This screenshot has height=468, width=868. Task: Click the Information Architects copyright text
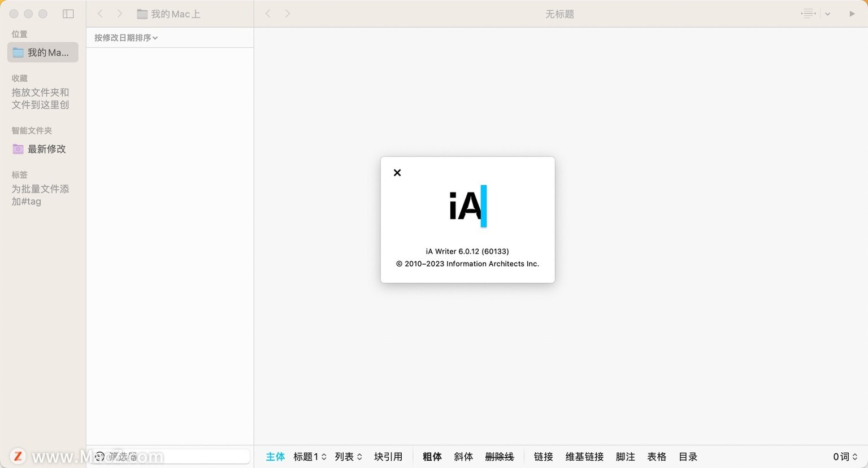[467, 264]
